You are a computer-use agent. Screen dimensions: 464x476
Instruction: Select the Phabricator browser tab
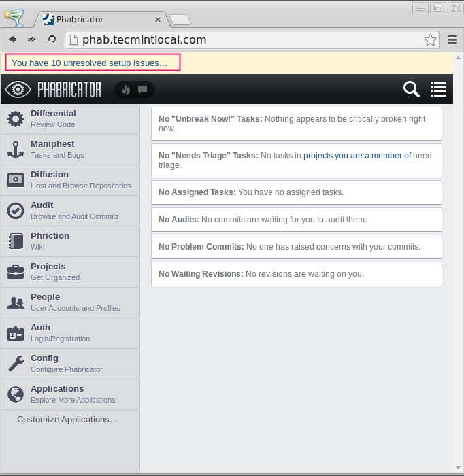click(x=102, y=20)
